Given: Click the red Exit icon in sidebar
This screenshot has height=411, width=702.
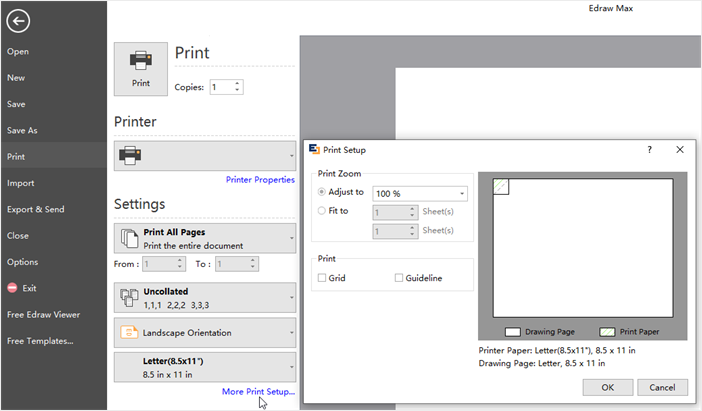Looking at the screenshot, I should pyautogui.click(x=12, y=288).
